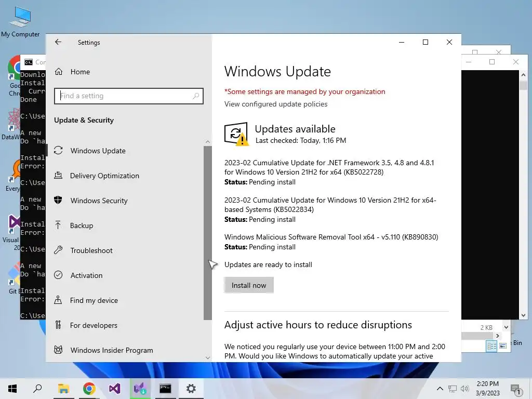Image resolution: width=532 pixels, height=399 pixels.
Task: Switch rear window to large icons view
Action: (503, 345)
